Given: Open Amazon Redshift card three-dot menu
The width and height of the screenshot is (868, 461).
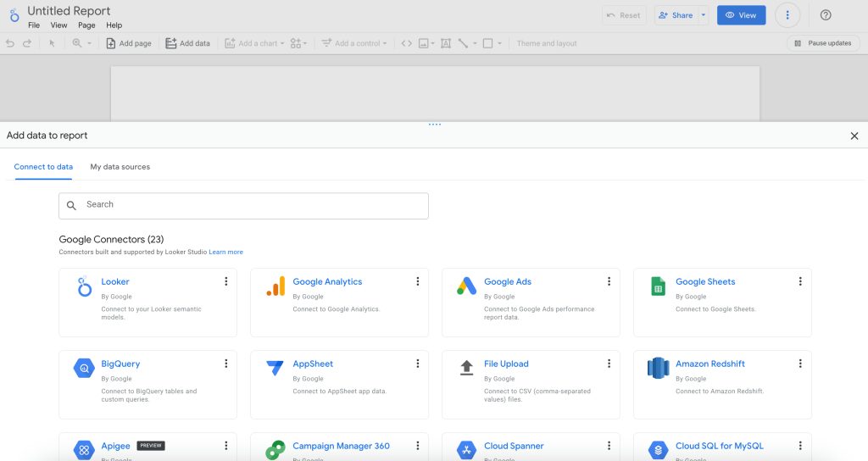Looking at the screenshot, I should (800, 364).
